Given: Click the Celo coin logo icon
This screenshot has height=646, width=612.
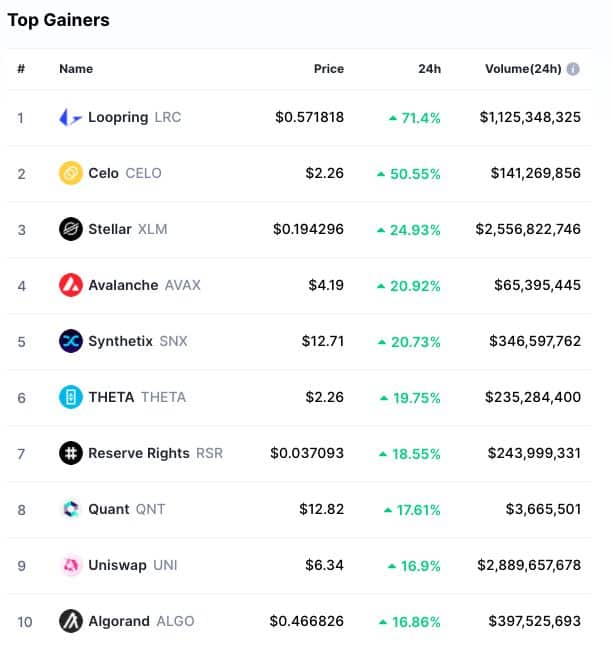Looking at the screenshot, I should (x=71, y=173).
